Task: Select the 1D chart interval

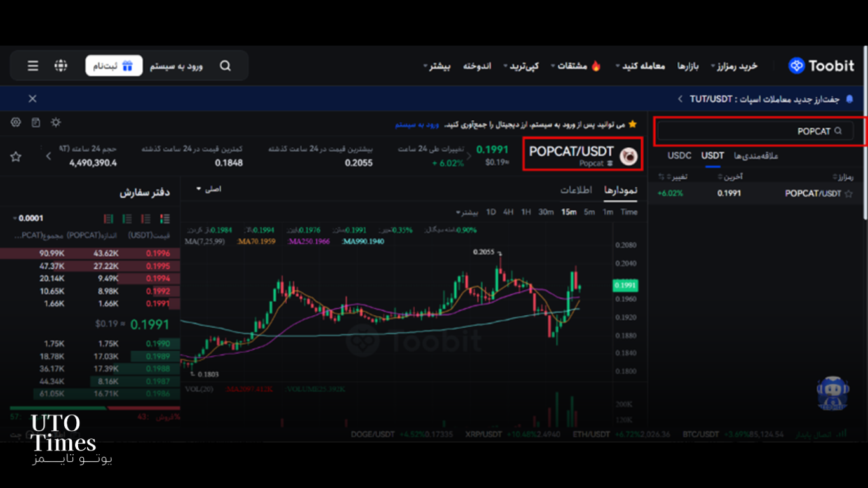Action: click(491, 212)
